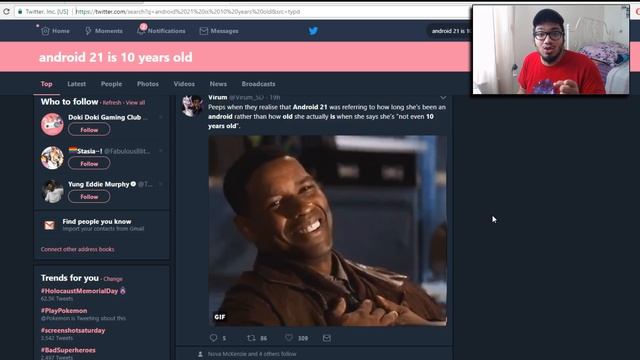Play the GIF in Virum's tweet
The width and height of the screenshot is (640, 360).
tap(327, 231)
